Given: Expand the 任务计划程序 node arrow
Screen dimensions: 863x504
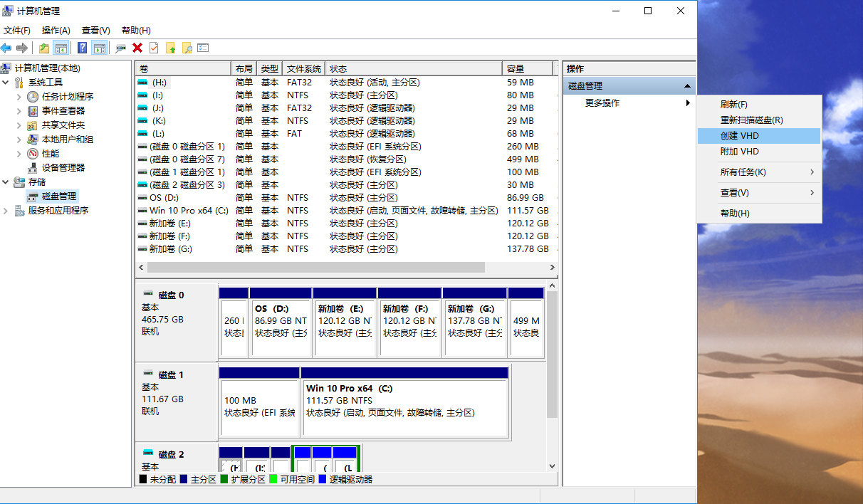Looking at the screenshot, I should [x=19, y=97].
